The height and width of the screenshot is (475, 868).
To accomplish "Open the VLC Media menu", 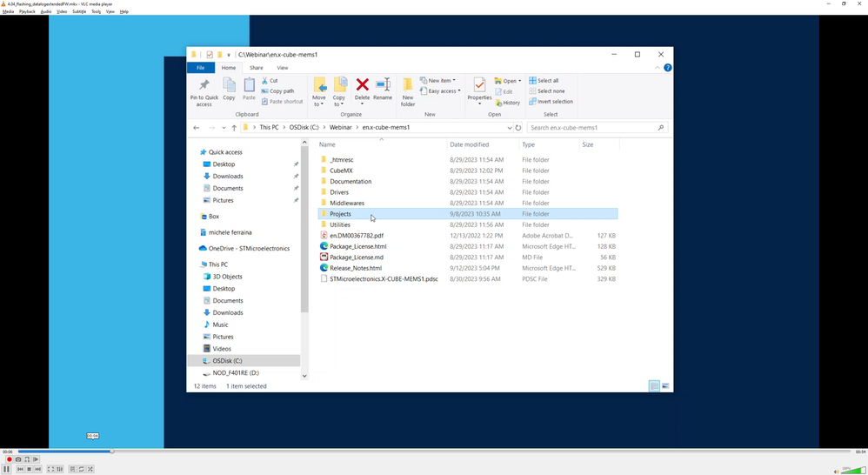I will coord(9,11).
